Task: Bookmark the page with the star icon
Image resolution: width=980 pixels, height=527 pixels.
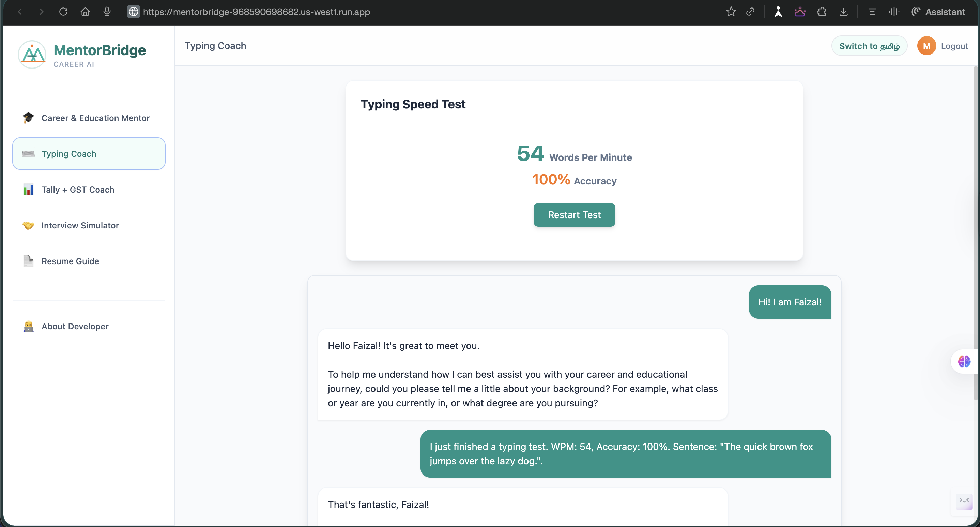Action: (x=731, y=12)
